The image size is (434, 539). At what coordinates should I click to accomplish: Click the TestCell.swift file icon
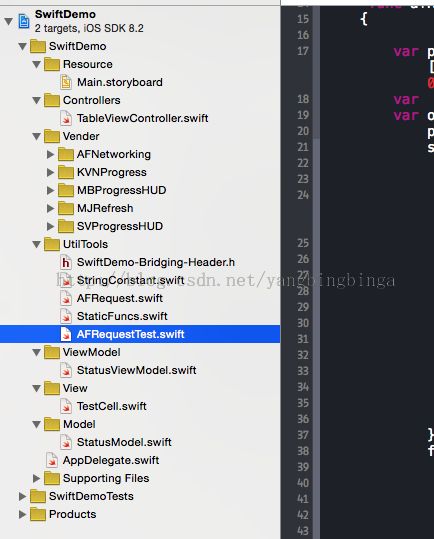point(66,406)
